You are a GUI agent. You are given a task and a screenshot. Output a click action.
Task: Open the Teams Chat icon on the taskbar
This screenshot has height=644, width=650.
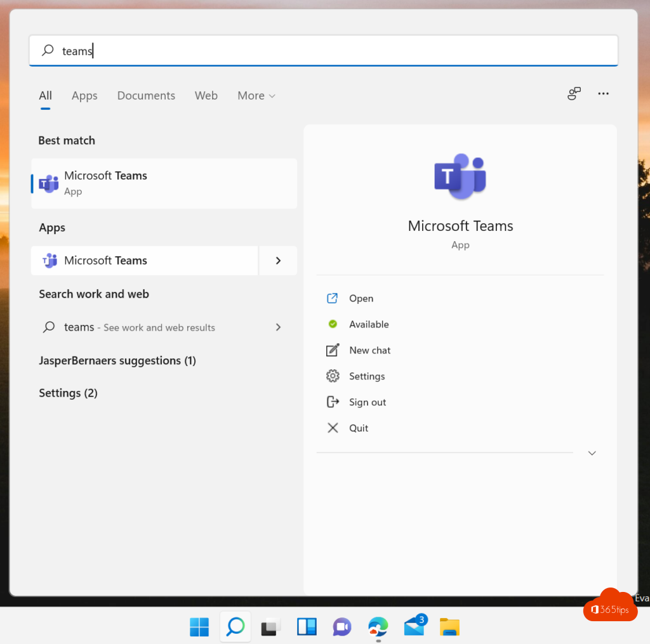(x=342, y=627)
